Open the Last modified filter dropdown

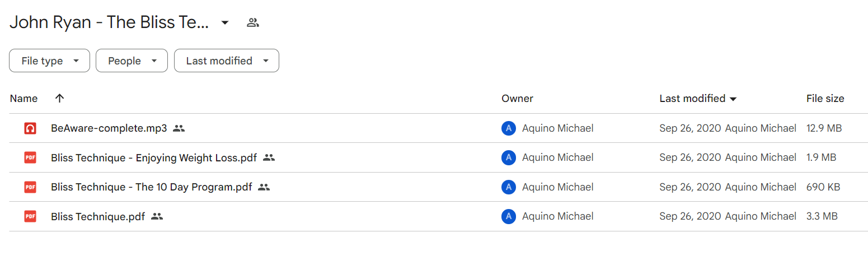227,61
